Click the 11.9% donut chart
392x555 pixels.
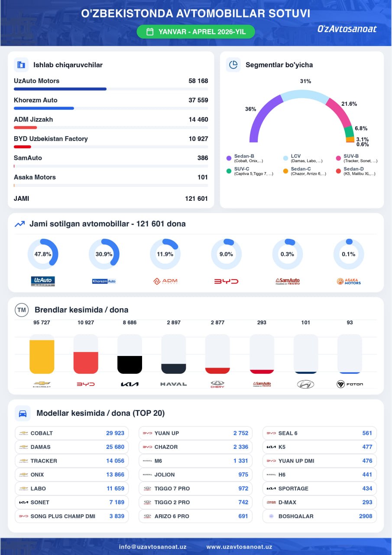point(165,254)
